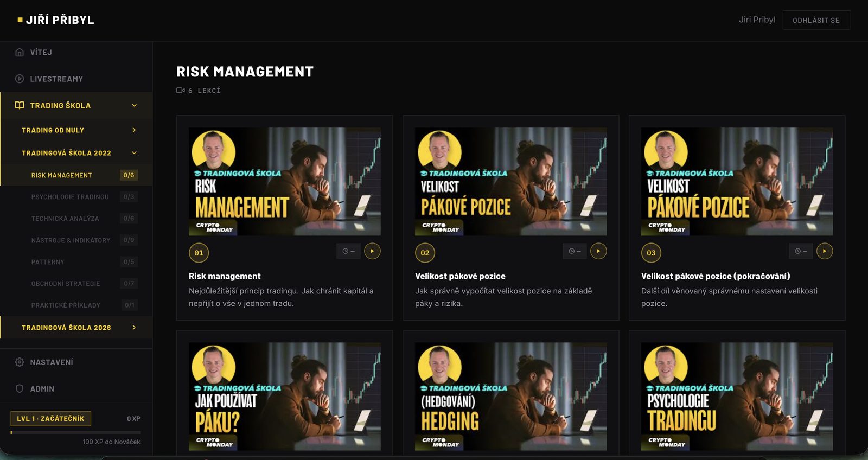Click the Trading škola book icon

click(20, 105)
